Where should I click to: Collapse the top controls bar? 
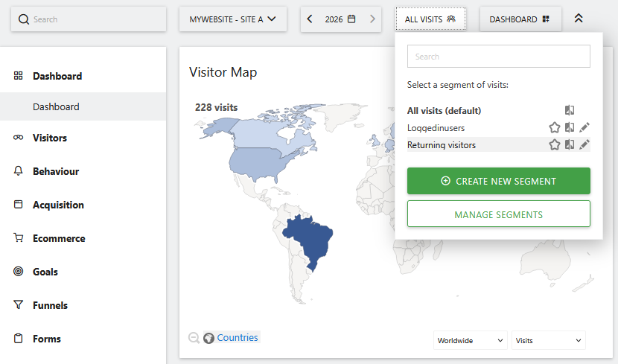579,19
